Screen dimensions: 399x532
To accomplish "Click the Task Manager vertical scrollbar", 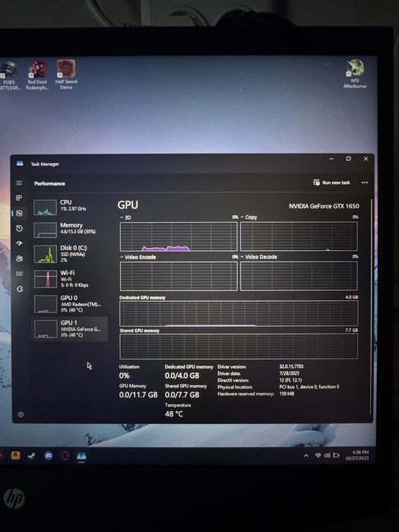I will click(371, 306).
